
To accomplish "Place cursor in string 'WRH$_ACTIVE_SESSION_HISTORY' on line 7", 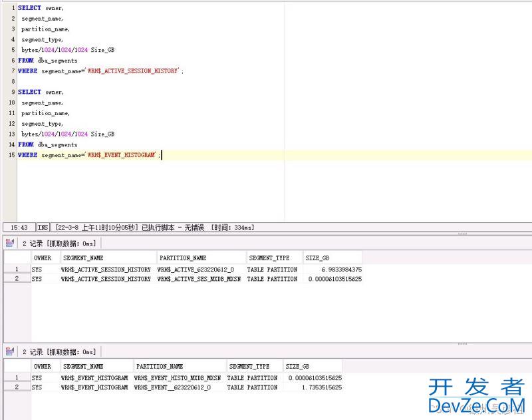I will pos(132,71).
